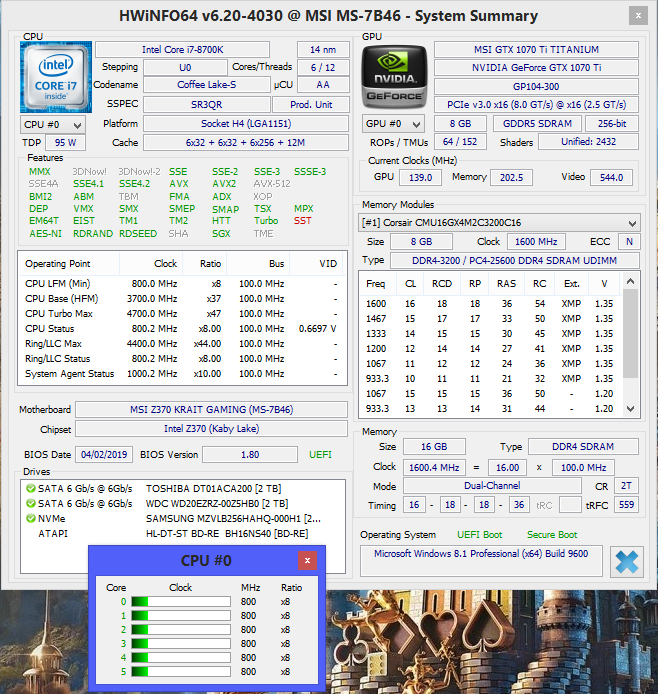Select the TOSHIBA DT01ACA200 drive entry
The image size is (658, 694).
(x=182, y=488)
